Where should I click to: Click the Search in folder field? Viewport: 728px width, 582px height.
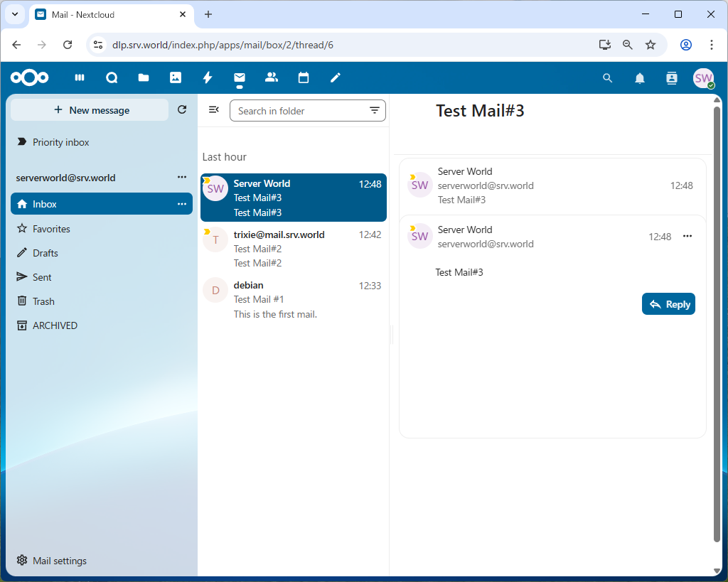299,111
